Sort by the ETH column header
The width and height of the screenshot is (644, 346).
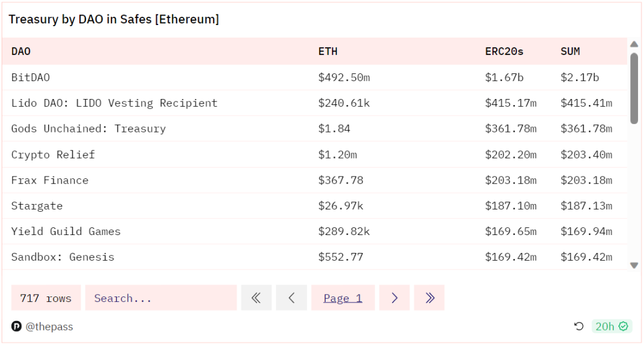(x=328, y=51)
